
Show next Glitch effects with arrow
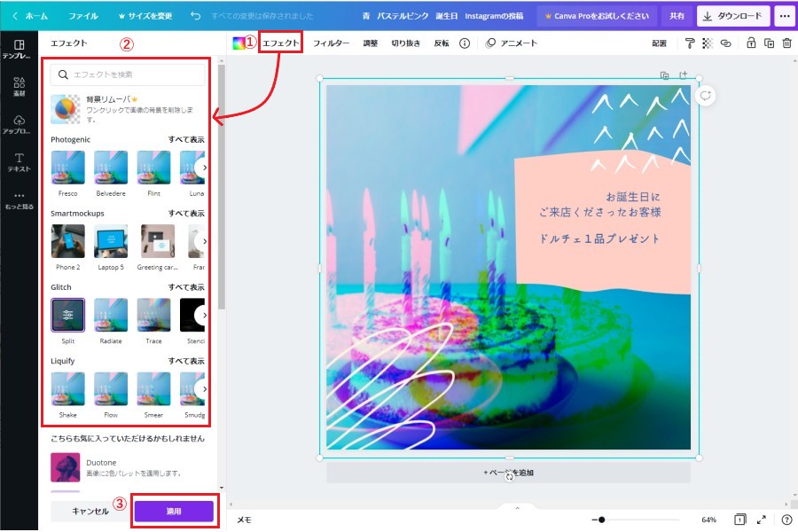coord(204,315)
